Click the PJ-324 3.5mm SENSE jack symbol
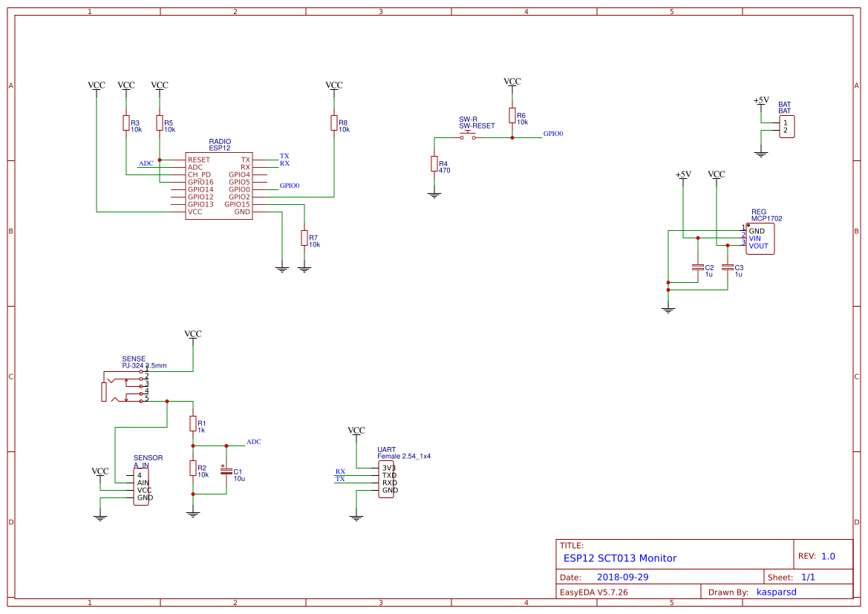Viewport: 868px width, 614px height. (123, 386)
